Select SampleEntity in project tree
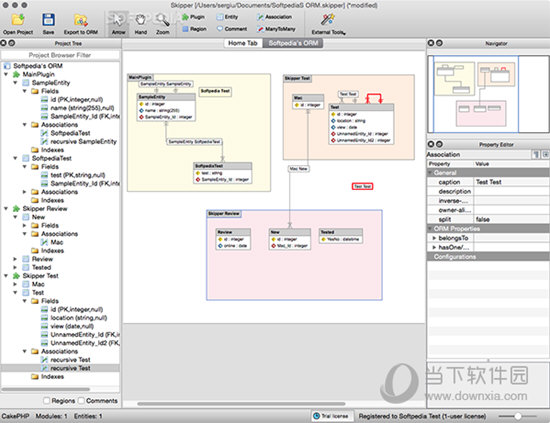The width and height of the screenshot is (550, 423). pyautogui.click(x=51, y=83)
